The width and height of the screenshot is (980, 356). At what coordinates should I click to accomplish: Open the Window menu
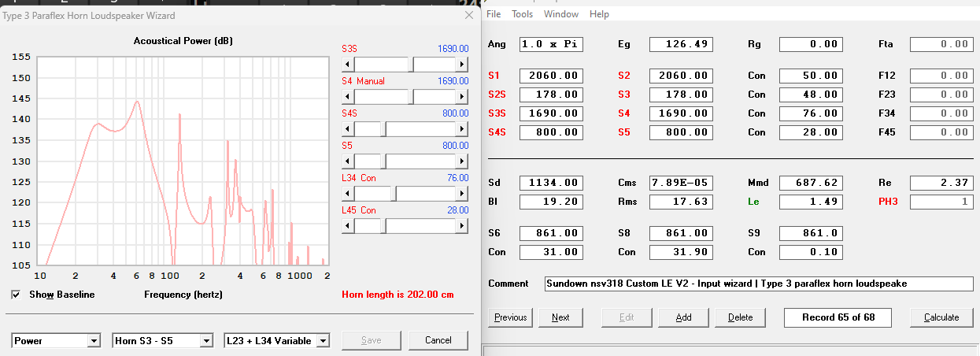[561, 14]
